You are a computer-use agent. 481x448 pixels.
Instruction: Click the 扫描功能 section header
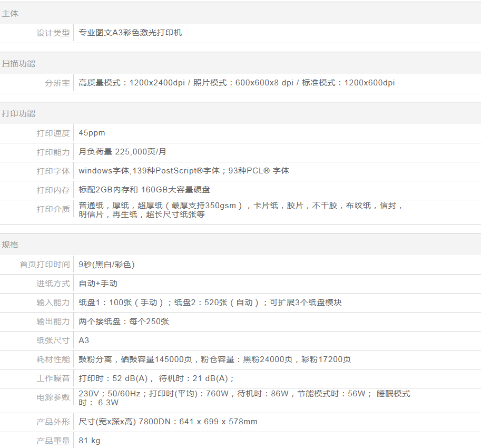tap(18, 64)
